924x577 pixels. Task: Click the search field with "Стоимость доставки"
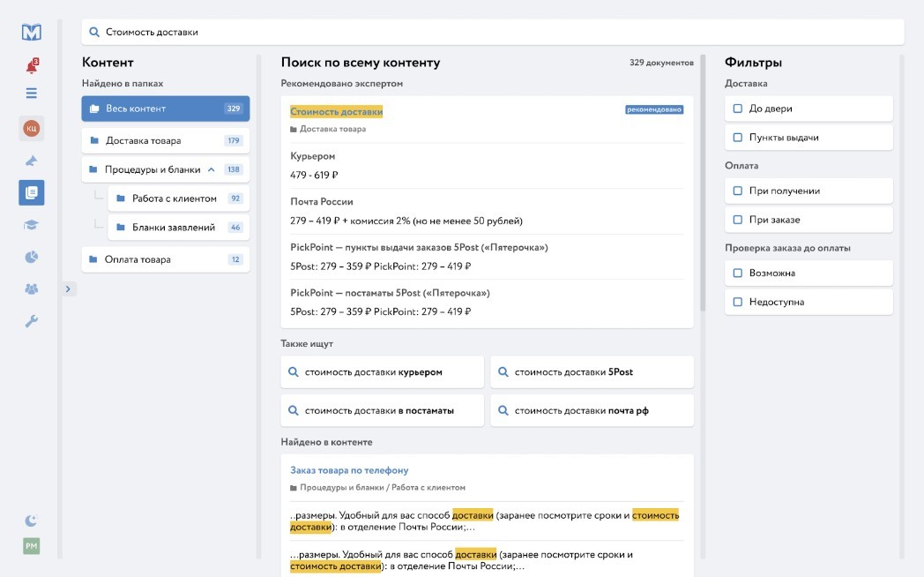click(x=494, y=32)
